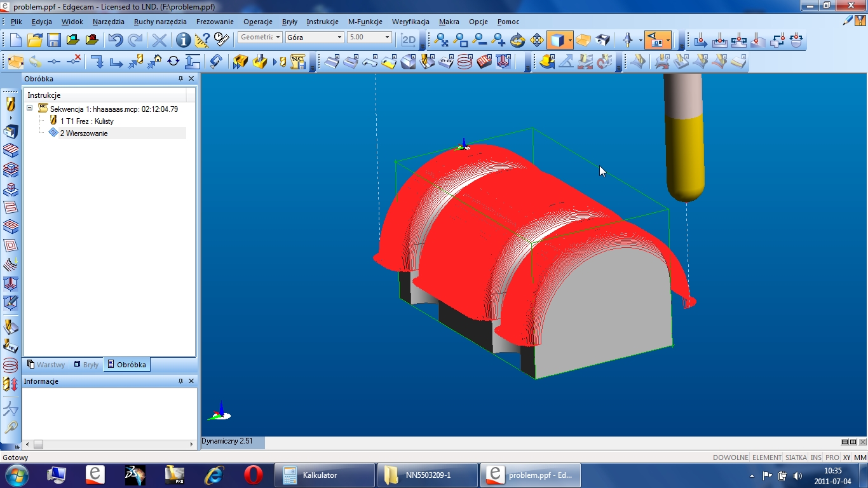Open the render mode dropdown arrow next to cube
868x488 pixels.
point(570,40)
